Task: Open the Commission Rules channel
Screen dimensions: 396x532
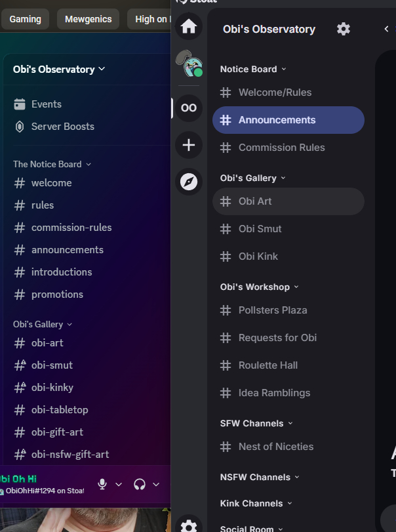Action: [x=281, y=148]
